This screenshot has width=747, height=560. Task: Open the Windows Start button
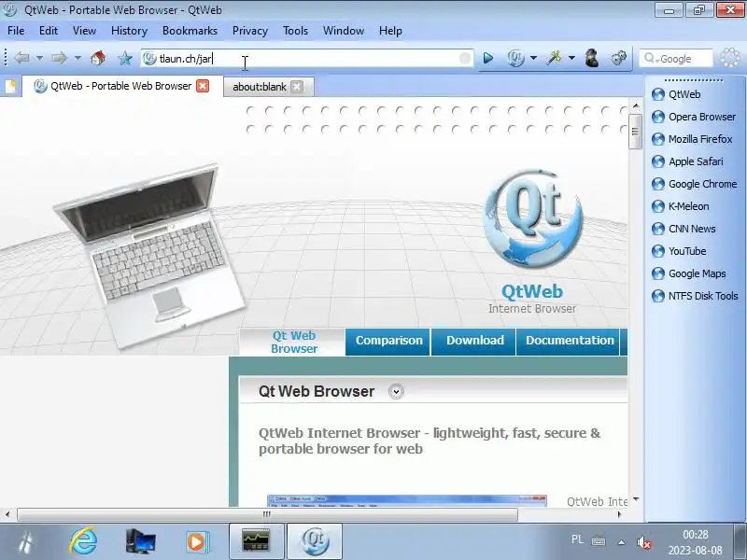26,542
